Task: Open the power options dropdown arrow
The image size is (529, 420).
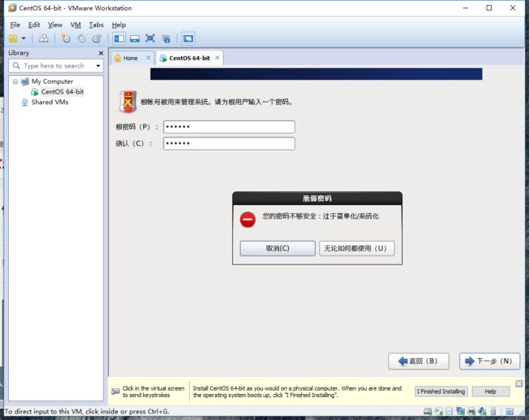Action: 24,38
